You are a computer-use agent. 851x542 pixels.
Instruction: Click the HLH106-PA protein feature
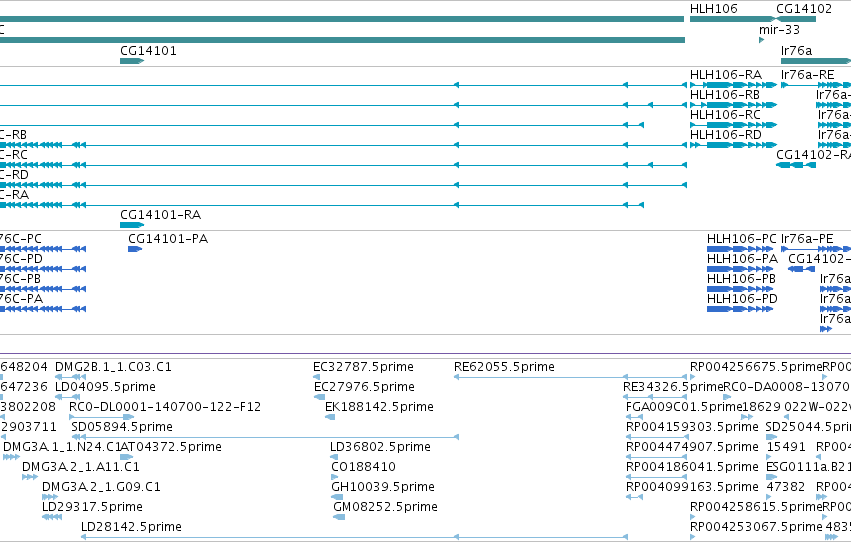pyautogui.click(x=740, y=269)
